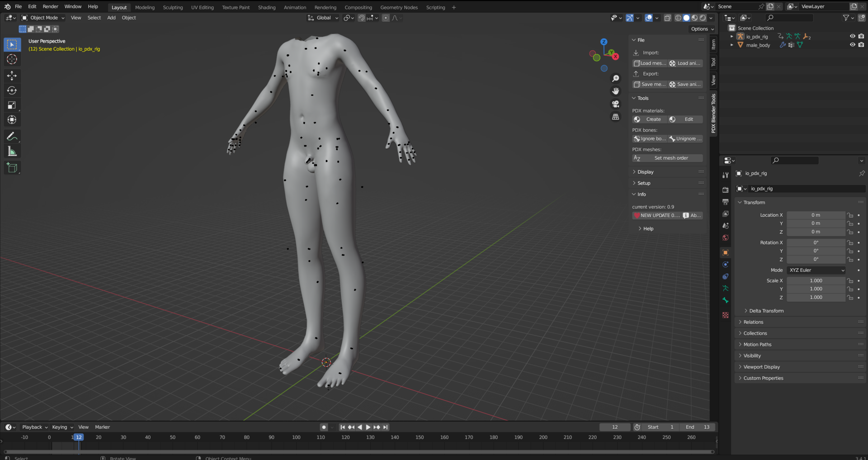Click Save animation export button
This screenshot has height=460, width=868.
pos(685,85)
